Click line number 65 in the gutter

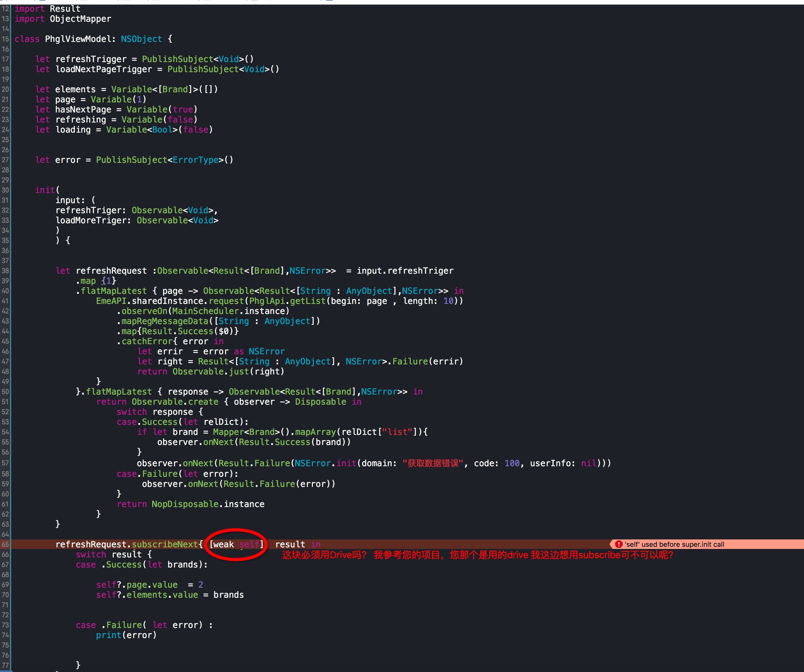click(x=5, y=544)
